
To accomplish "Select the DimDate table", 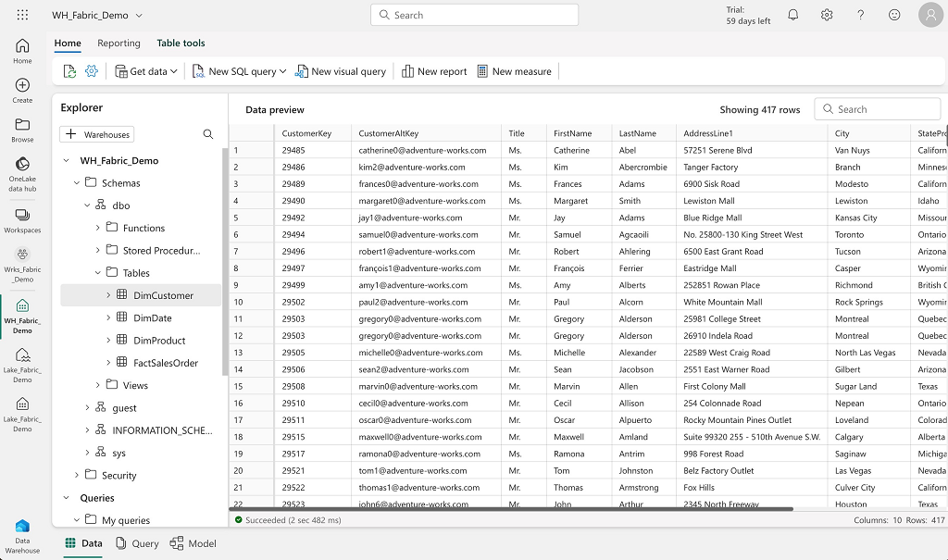I will [153, 318].
